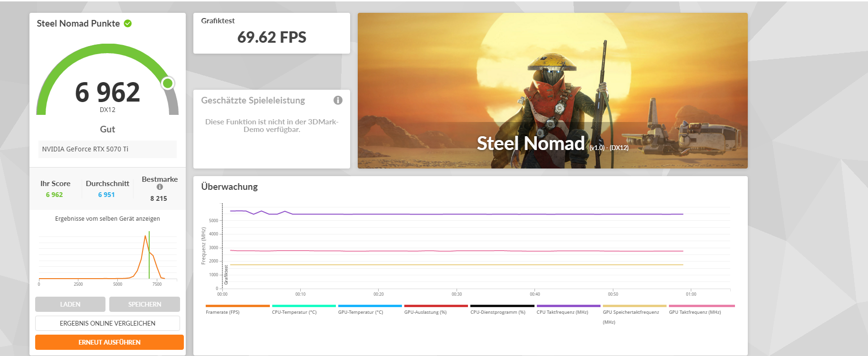Toggle GPU-Temperatur (°C) legend entry
Viewport: 868px width, 356px height.
pos(370,309)
